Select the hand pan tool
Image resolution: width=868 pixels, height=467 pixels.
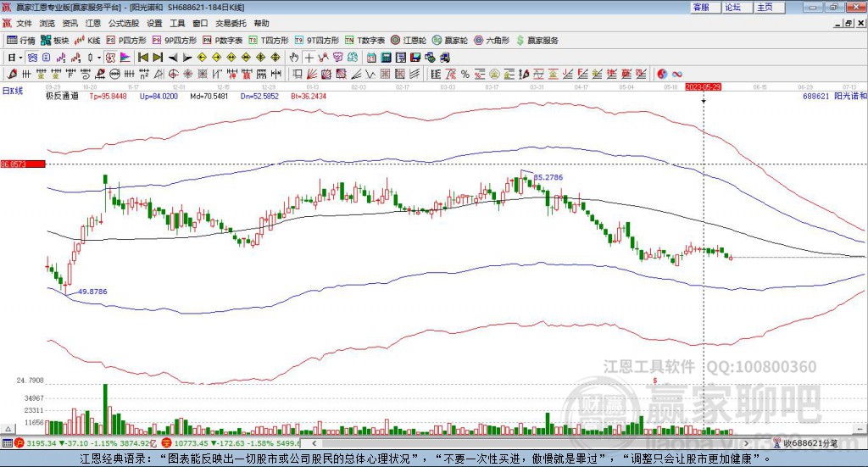294,58
